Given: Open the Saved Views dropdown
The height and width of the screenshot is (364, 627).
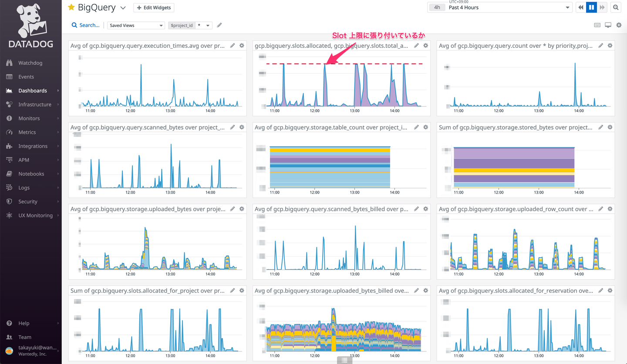Looking at the screenshot, I should (136, 26).
